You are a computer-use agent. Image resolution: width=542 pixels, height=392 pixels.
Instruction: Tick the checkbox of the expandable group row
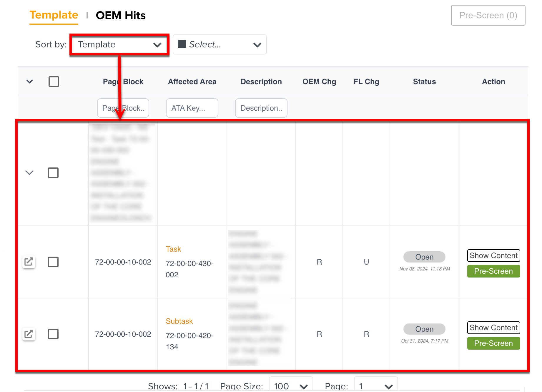pyautogui.click(x=53, y=173)
